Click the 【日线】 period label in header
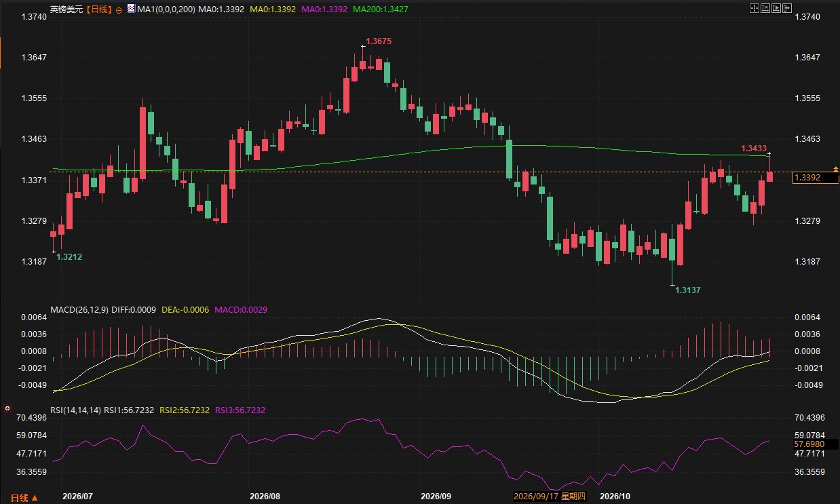 coord(100,9)
